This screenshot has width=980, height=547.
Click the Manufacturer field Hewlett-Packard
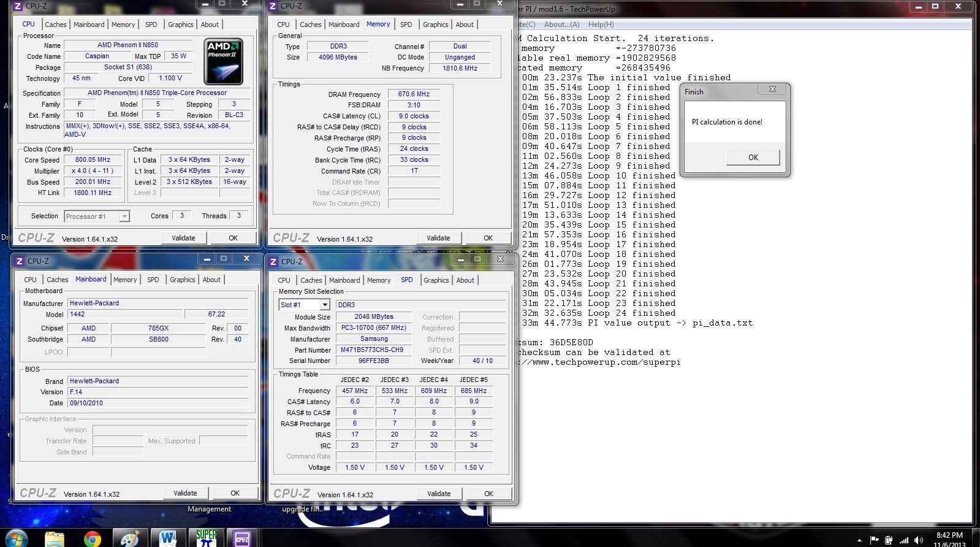point(158,303)
